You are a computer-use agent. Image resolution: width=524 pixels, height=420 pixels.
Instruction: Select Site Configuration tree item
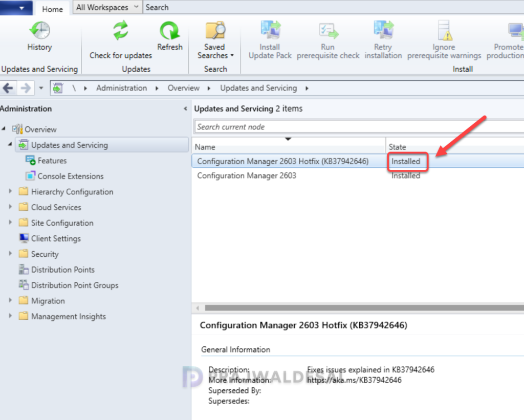pyautogui.click(x=62, y=223)
